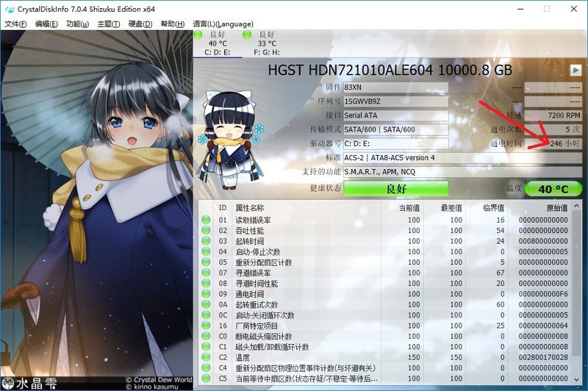Click the drive letter field C: D: E:
Viewport: 588px width, 391px height.
point(396,144)
